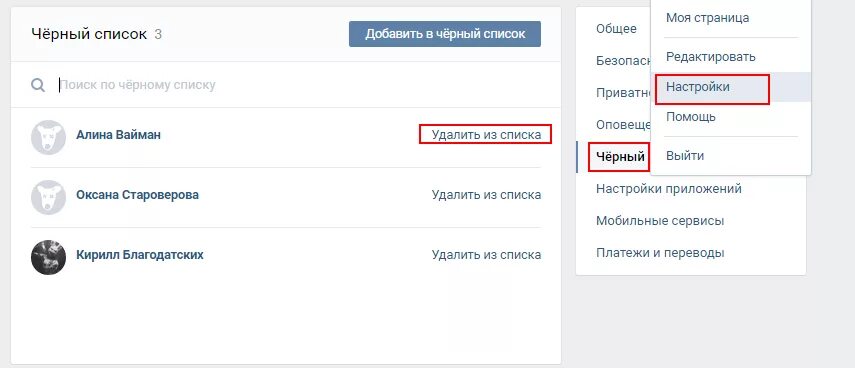The height and width of the screenshot is (368, 855).
Task: Remove Кирилл Благодатских from the blacklist
Action: [486, 255]
